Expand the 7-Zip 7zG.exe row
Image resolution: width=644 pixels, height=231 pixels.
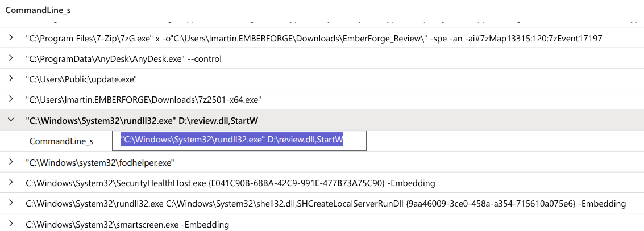(11, 38)
